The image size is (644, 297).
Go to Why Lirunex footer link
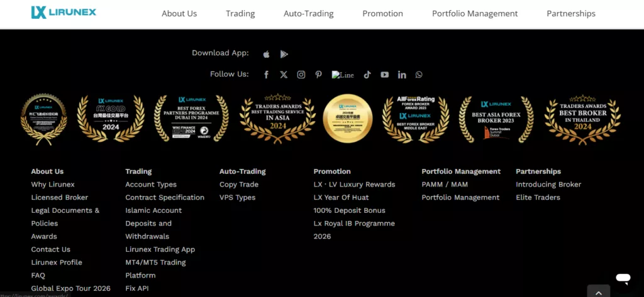(x=53, y=185)
